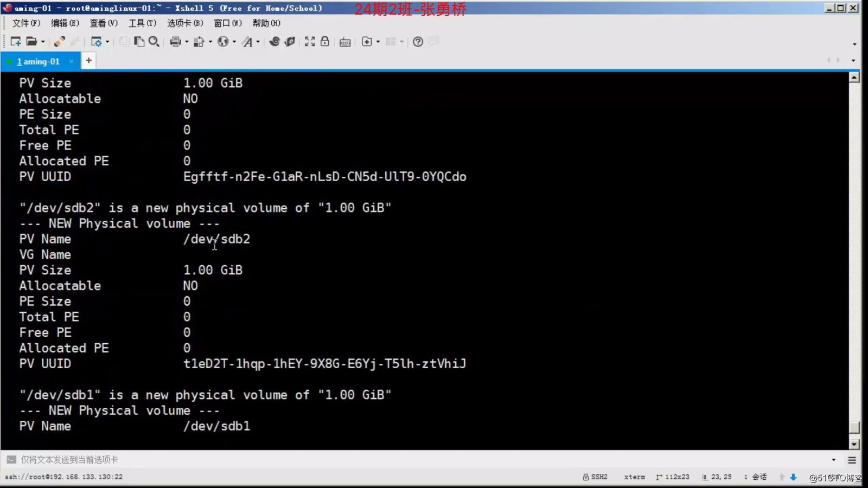Open the 文件(F) menu
The width and height of the screenshot is (868, 488).
26,23
